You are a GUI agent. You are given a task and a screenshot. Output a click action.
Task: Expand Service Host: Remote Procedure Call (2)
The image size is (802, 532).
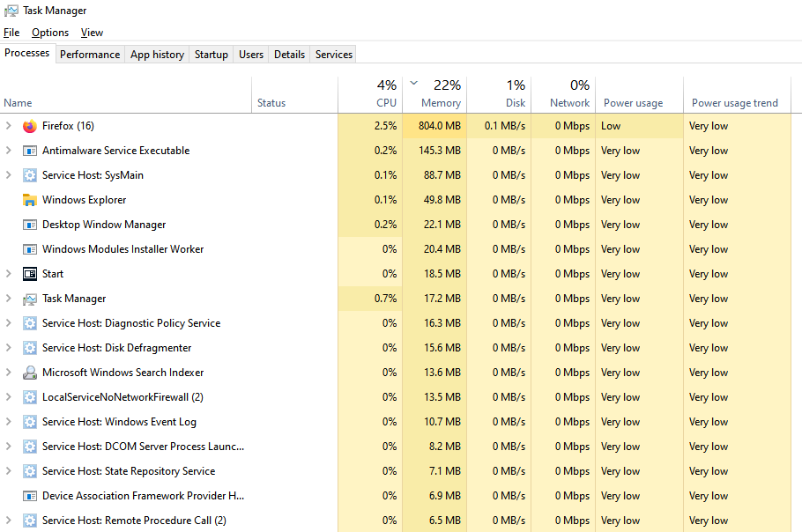8,521
